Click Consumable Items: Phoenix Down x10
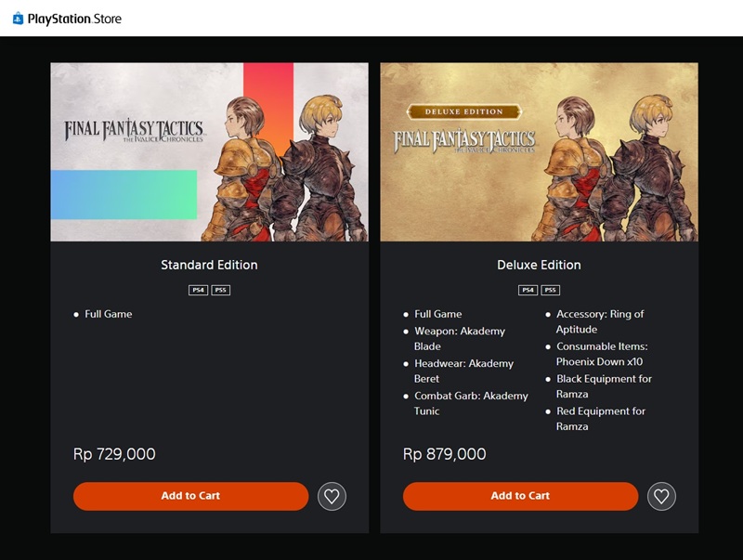The image size is (743, 560). pyautogui.click(x=601, y=354)
